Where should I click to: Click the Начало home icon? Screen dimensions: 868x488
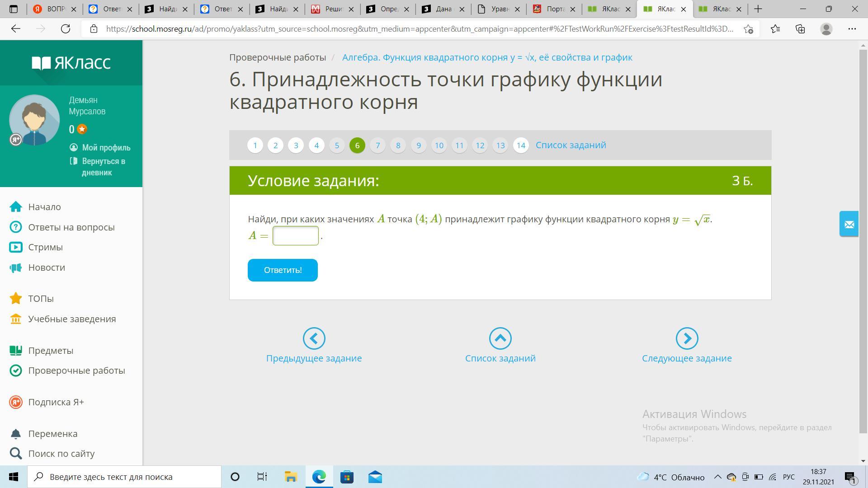(x=16, y=207)
